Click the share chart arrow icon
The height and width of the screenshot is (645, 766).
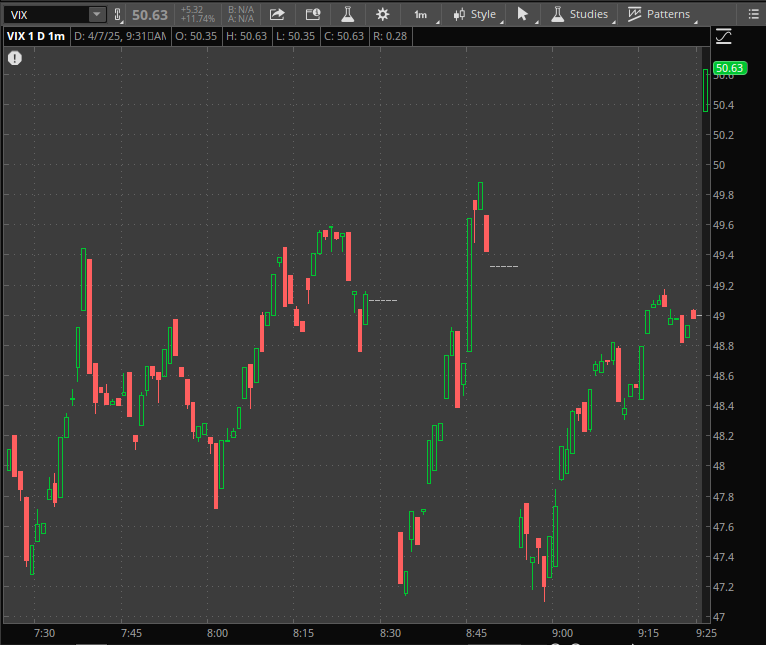277,15
